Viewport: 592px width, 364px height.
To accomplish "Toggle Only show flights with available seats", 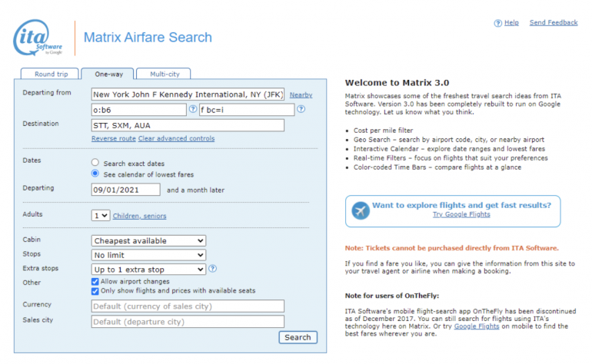I will point(95,291).
